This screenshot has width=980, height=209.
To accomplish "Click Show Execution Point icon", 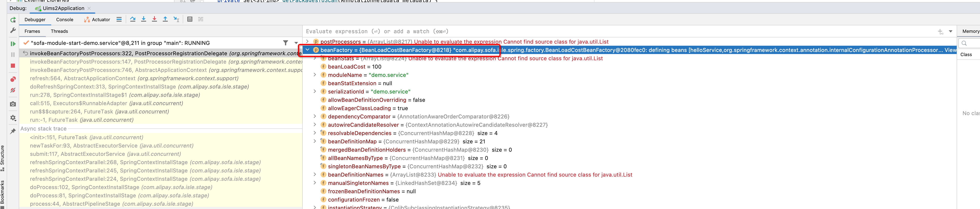I will [119, 19].
